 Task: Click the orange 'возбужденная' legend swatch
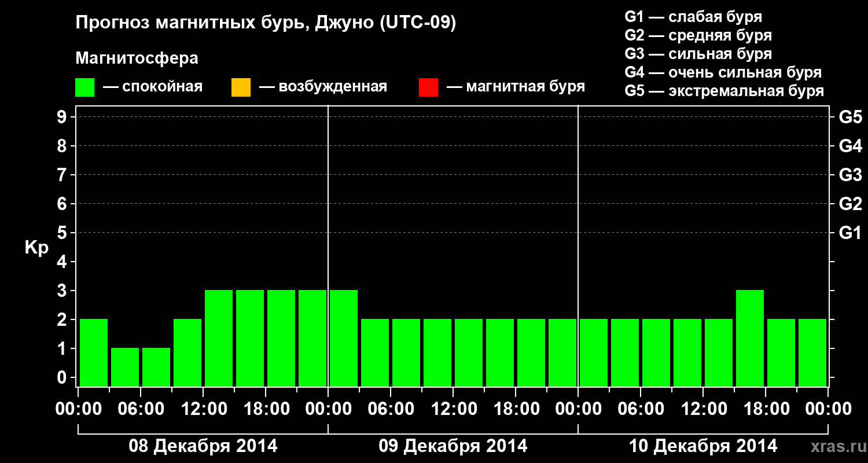tap(241, 87)
